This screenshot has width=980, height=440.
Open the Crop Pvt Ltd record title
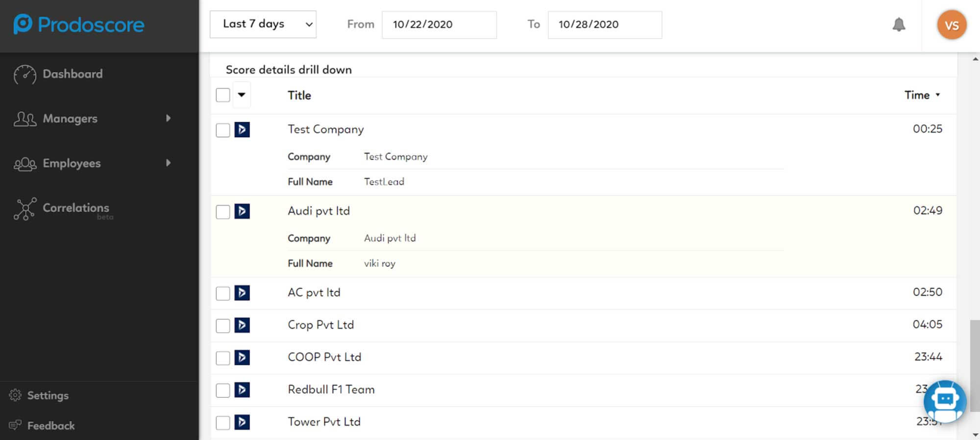(320, 325)
